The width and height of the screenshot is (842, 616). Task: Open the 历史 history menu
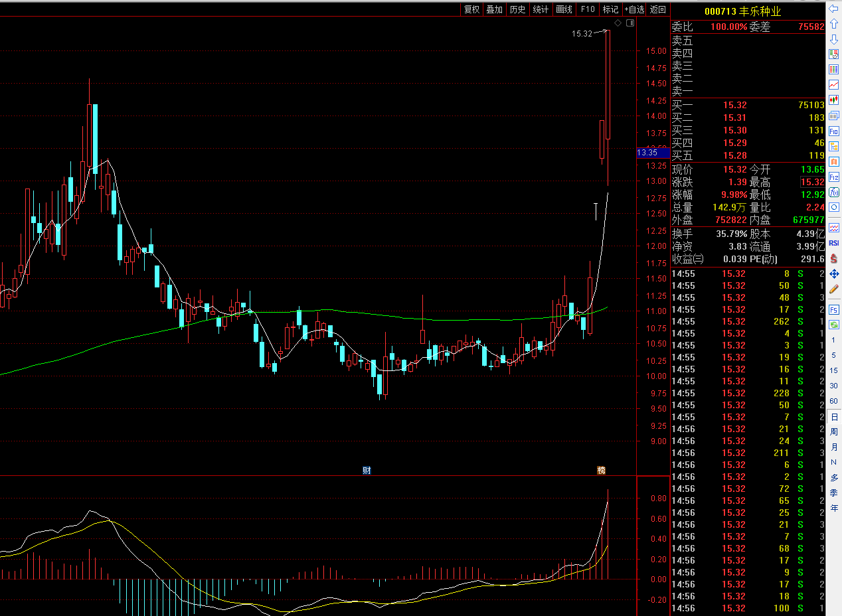[517, 9]
